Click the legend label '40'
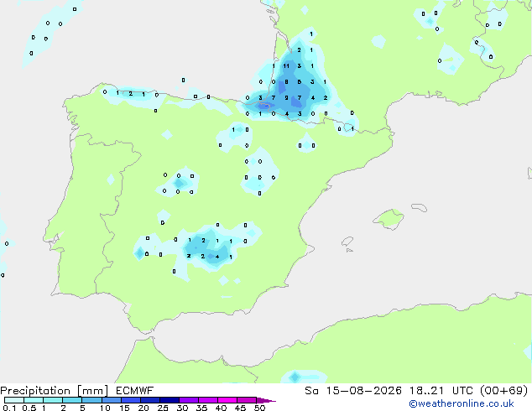 coord(221,408)
